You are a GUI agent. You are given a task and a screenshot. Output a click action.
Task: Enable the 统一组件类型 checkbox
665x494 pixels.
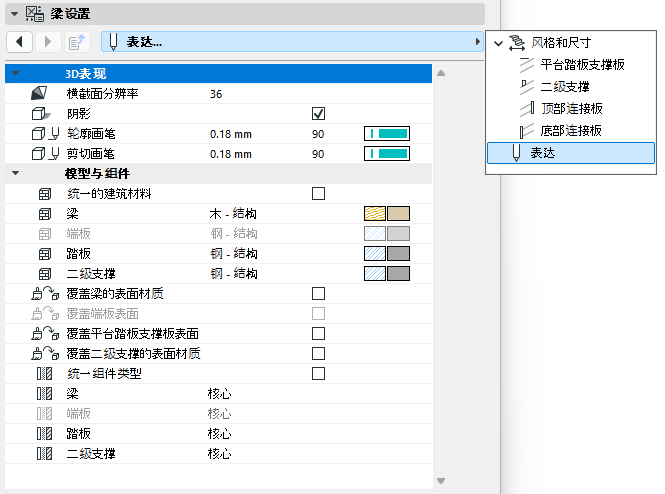tap(319, 374)
